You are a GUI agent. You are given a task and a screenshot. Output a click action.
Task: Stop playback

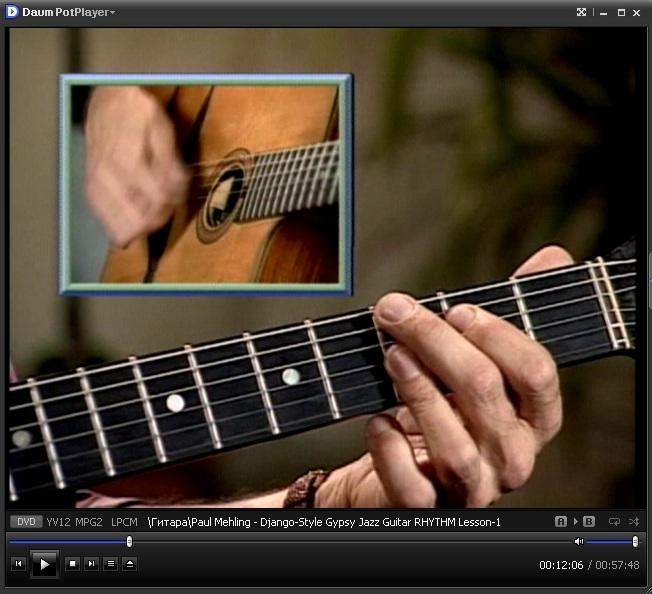click(72, 564)
